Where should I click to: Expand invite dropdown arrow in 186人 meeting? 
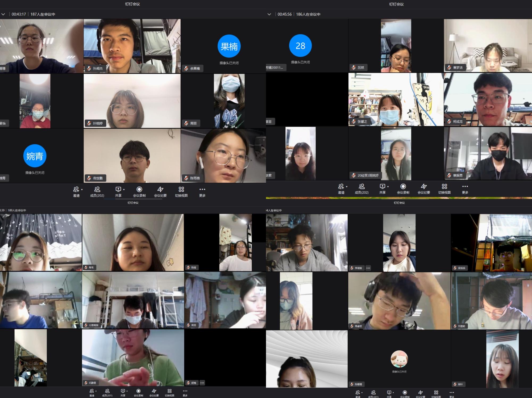point(347,187)
